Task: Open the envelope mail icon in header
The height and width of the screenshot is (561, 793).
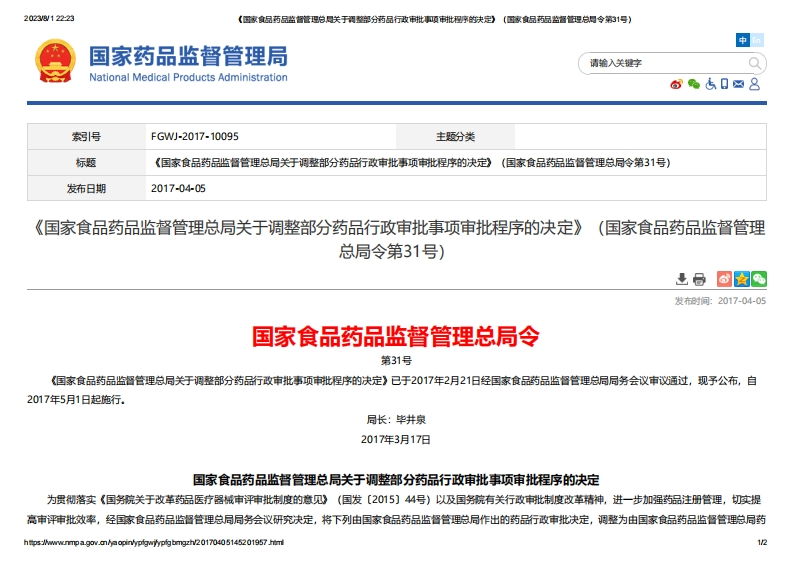Action: (738, 84)
